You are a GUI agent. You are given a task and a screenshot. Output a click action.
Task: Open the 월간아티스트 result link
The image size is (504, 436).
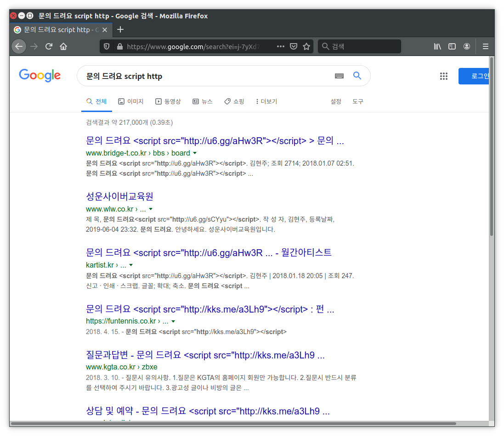[209, 252]
